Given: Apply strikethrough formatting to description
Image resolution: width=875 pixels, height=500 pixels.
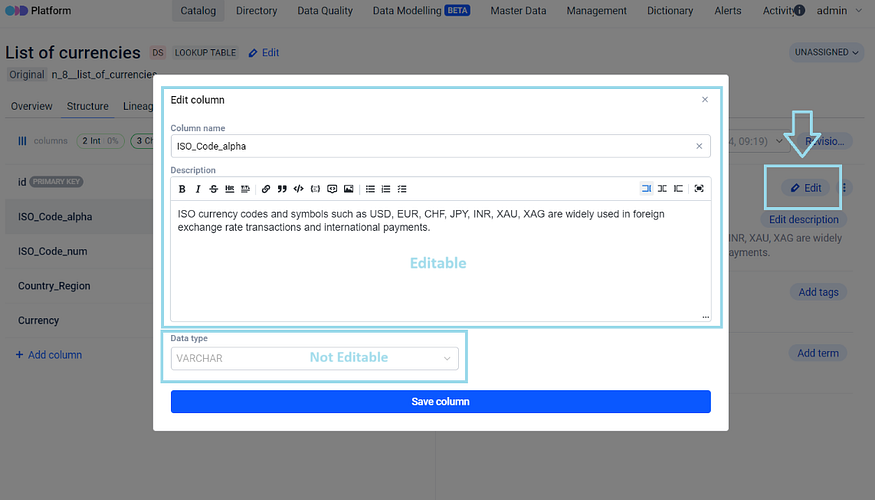Looking at the screenshot, I should 214,188.
